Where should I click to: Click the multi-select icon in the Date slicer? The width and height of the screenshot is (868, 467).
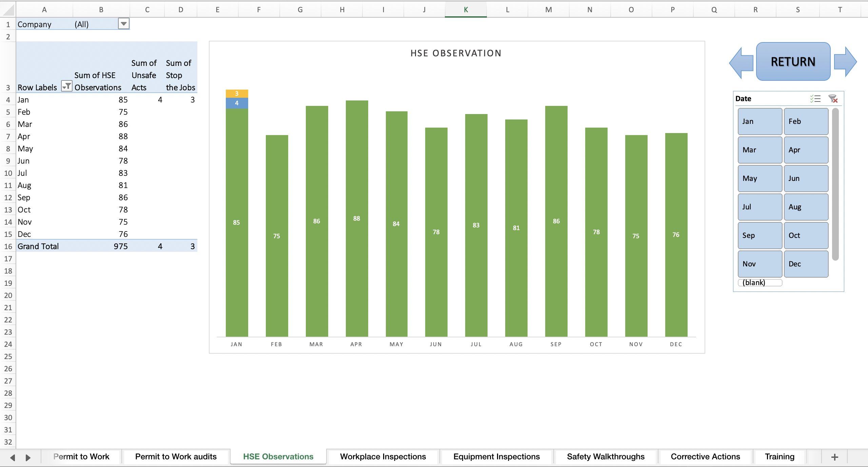pyautogui.click(x=815, y=99)
